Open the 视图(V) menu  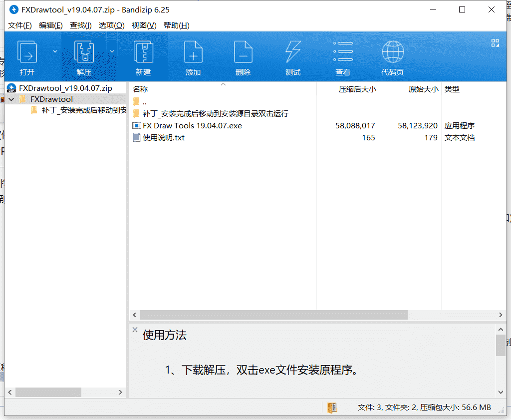[144, 25]
